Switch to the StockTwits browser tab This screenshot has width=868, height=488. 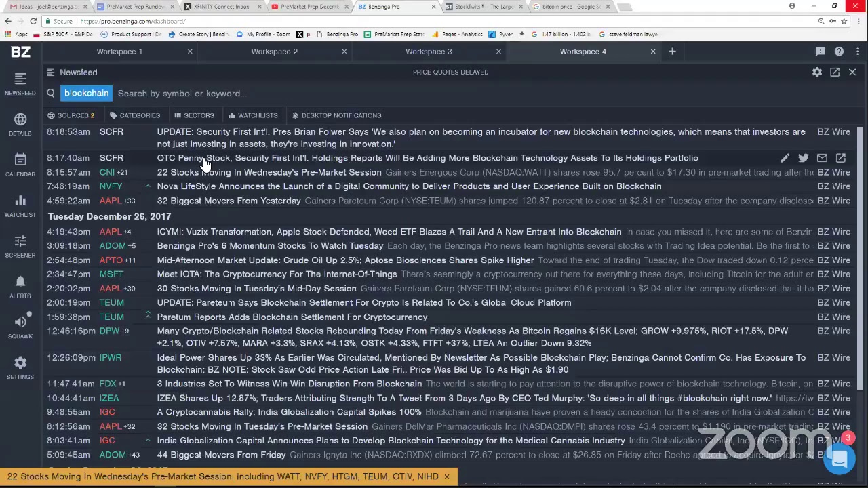[483, 7]
